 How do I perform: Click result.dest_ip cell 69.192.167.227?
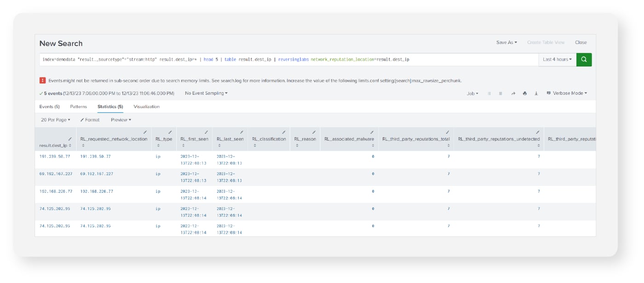[56, 174]
